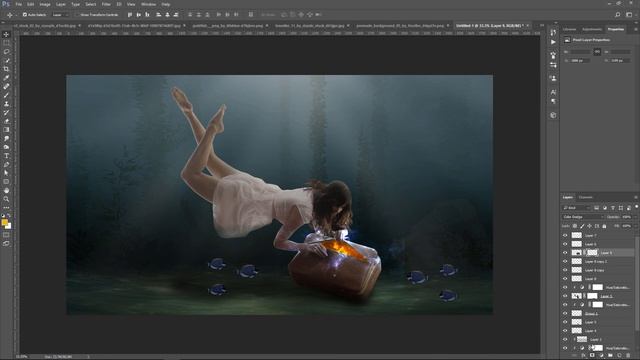Delete layer trash icon
The height and width of the screenshot is (360, 640).
click(628, 356)
